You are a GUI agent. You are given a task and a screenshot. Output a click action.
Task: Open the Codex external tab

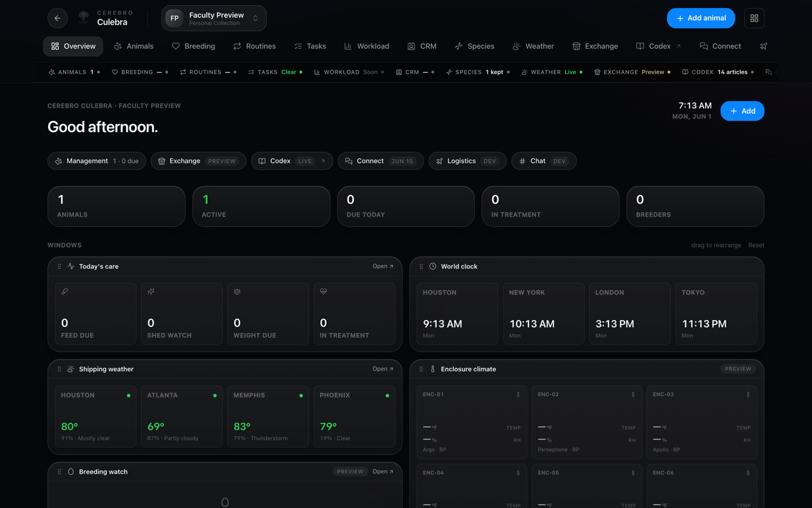coord(659,46)
